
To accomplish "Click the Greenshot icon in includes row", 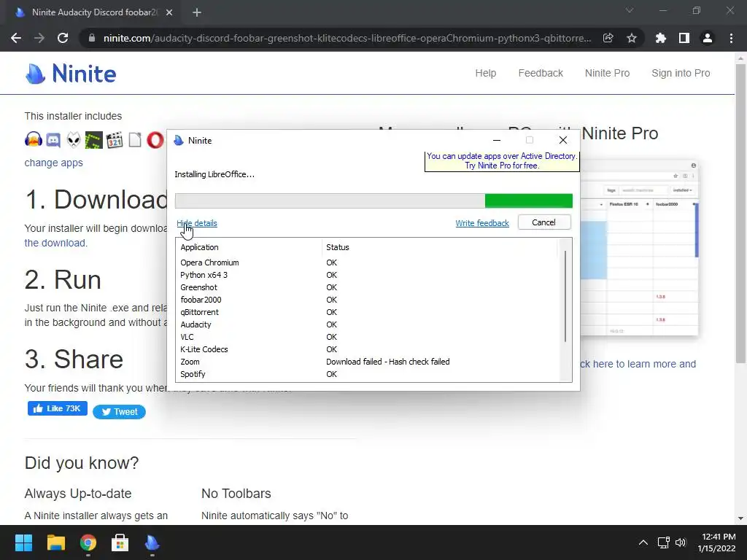I will click(x=94, y=140).
